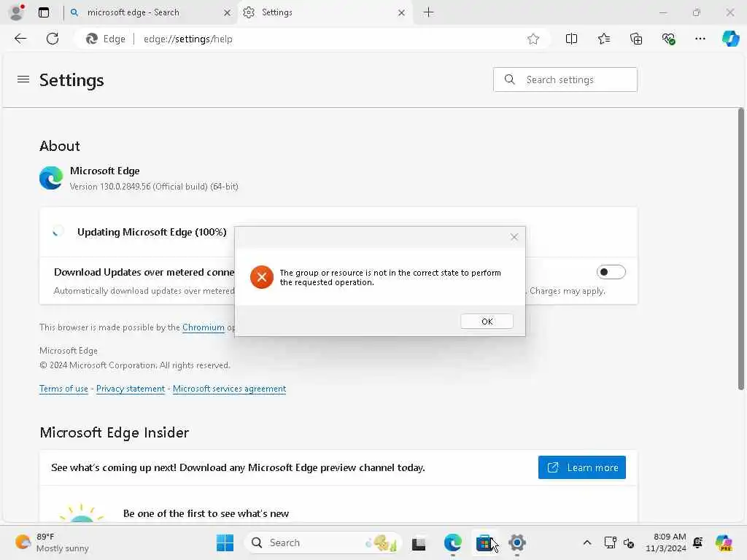747x560 pixels.
Task: Open Privacy statement link
Action: pyautogui.click(x=131, y=389)
